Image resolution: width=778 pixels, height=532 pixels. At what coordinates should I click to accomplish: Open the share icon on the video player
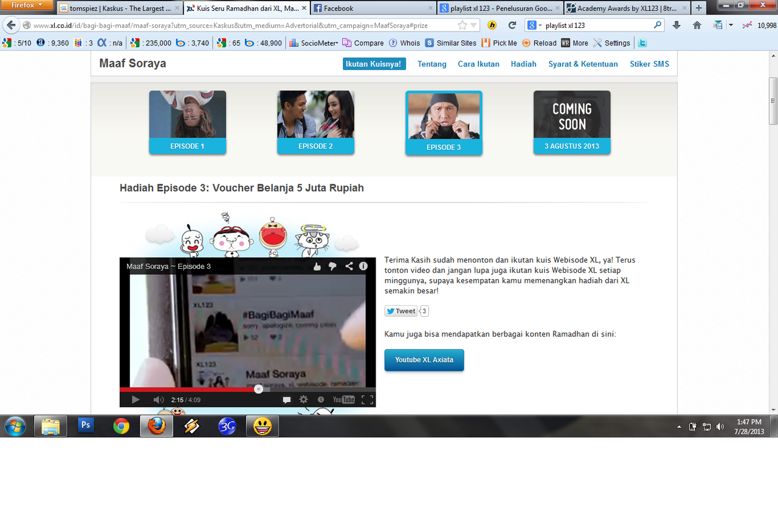tap(349, 266)
